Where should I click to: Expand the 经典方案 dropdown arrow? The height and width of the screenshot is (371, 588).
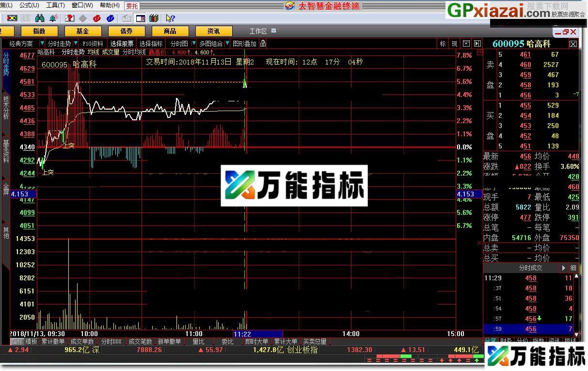[42, 43]
